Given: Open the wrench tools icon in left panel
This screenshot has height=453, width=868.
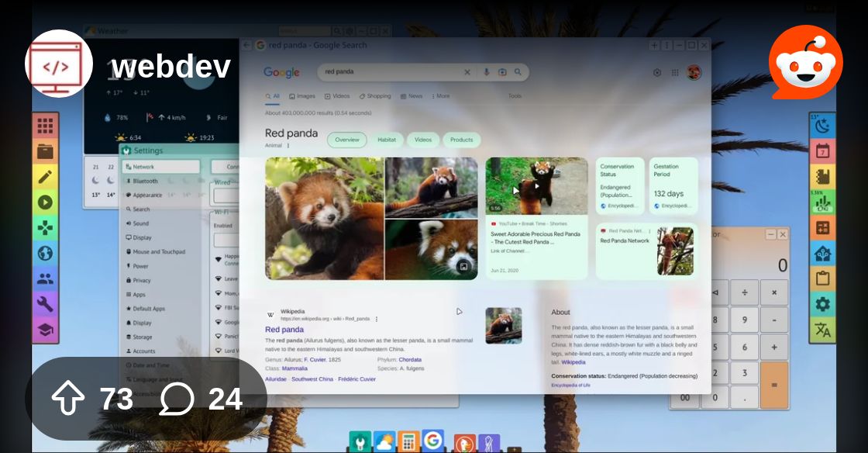Looking at the screenshot, I should coord(46,304).
